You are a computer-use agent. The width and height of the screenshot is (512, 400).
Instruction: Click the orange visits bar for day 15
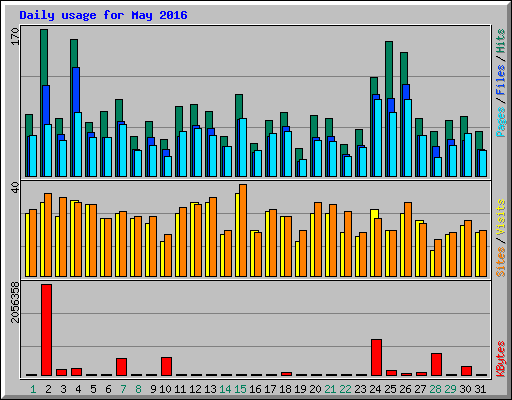pyautogui.click(x=243, y=230)
